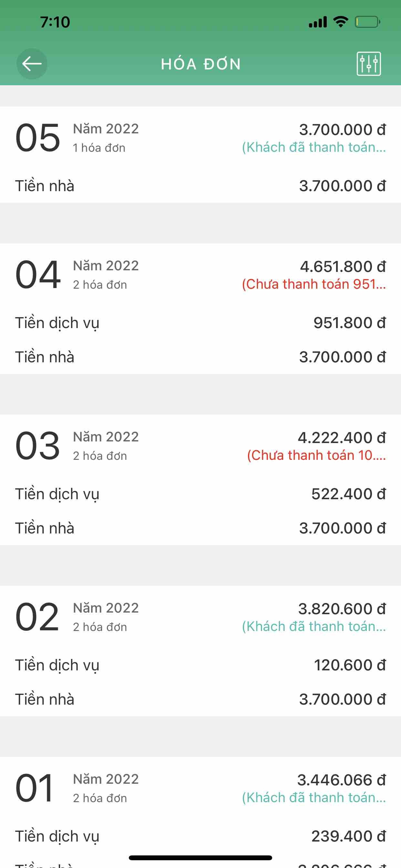Tap the HÓA ĐƠN page title
401x868 pixels.
[201, 64]
